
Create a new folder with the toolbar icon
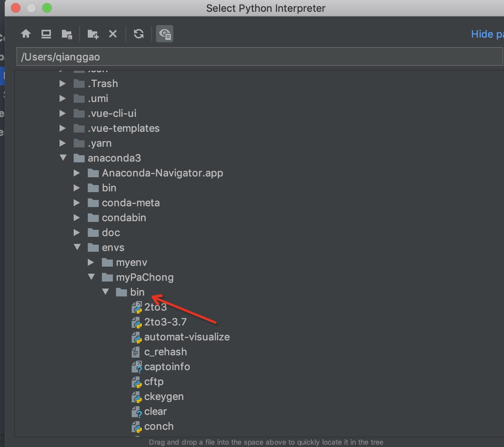[x=93, y=34]
